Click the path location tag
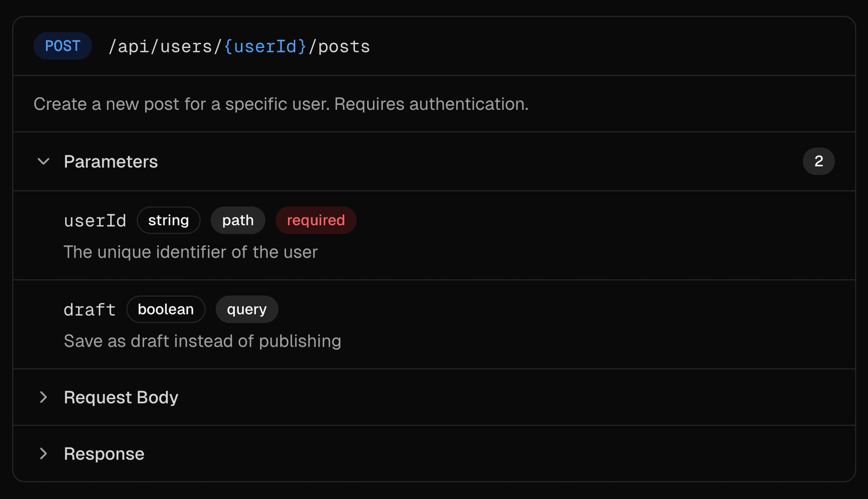The image size is (868, 499). [x=238, y=221]
